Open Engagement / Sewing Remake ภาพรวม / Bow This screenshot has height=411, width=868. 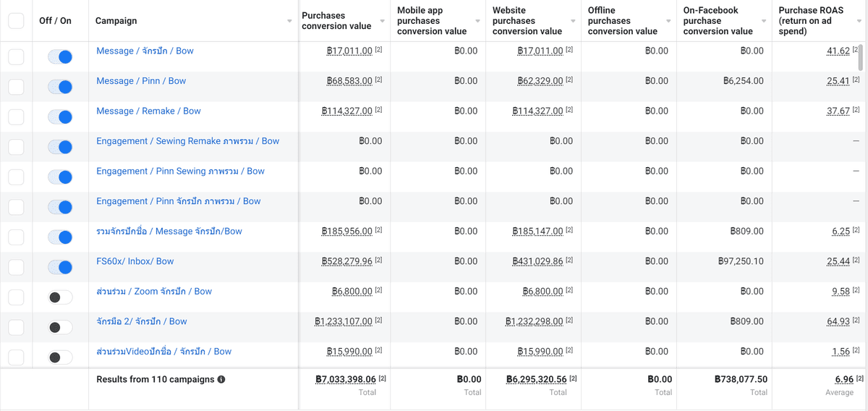[x=187, y=141]
